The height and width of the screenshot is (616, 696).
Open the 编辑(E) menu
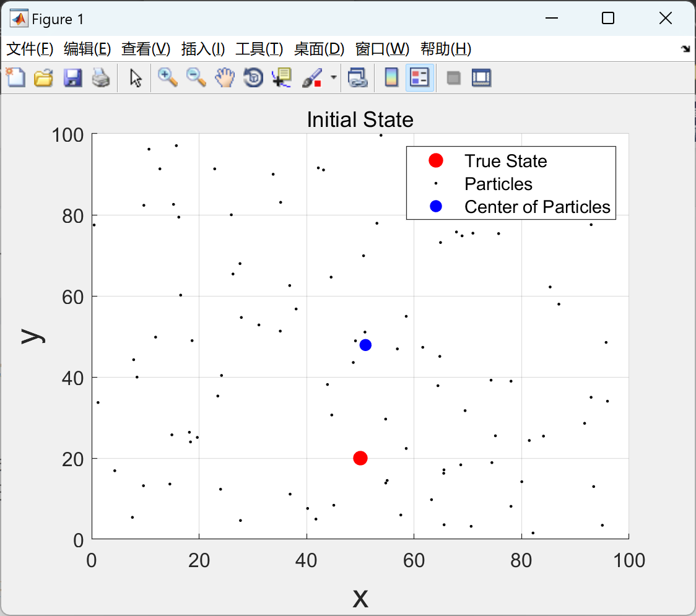(x=87, y=49)
